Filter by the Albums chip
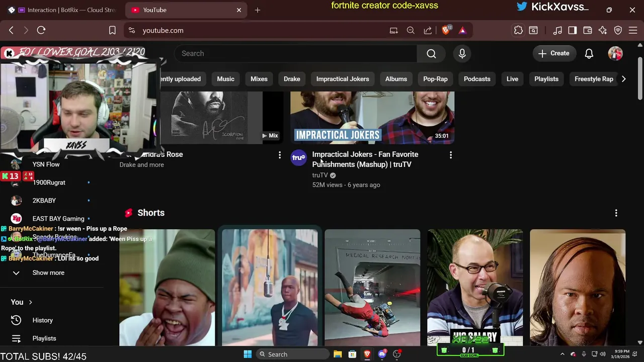The width and height of the screenshot is (644, 362). tap(396, 79)
